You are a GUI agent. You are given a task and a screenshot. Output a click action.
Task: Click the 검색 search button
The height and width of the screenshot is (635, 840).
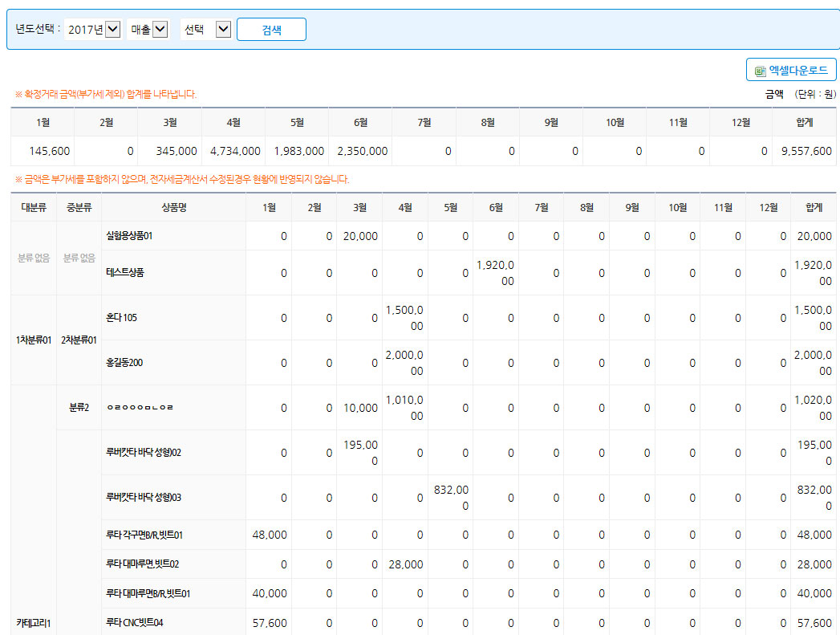(x=272, y=30)
